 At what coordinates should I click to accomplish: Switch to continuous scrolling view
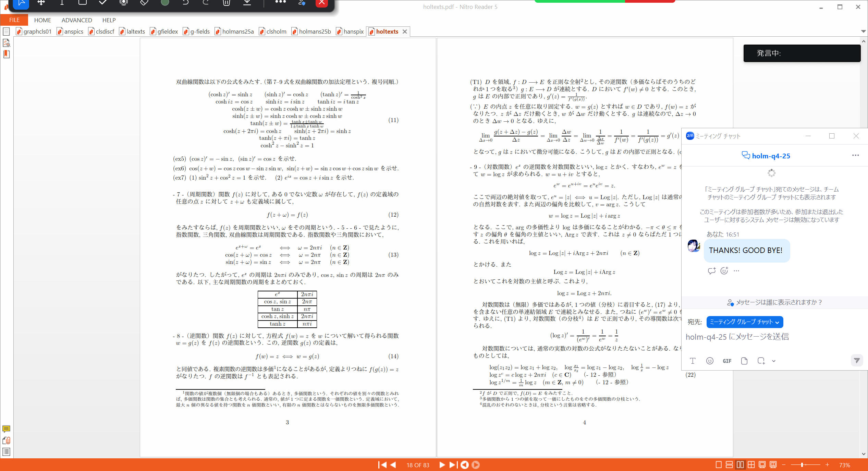tap(729, 465)
